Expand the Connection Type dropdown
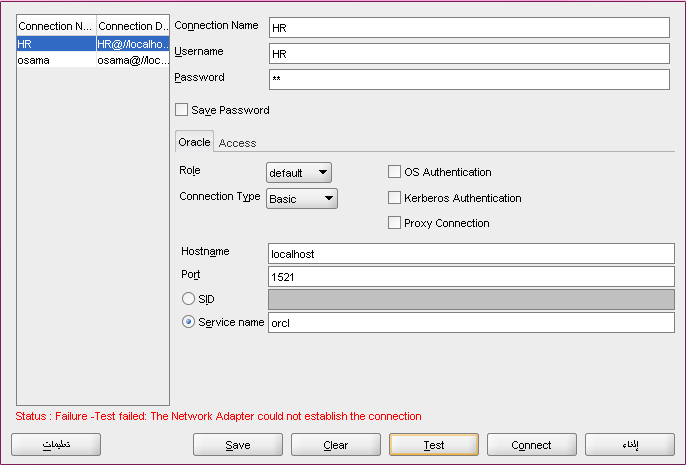The height and width of the screenshot is (465, 686). [302, 199]
